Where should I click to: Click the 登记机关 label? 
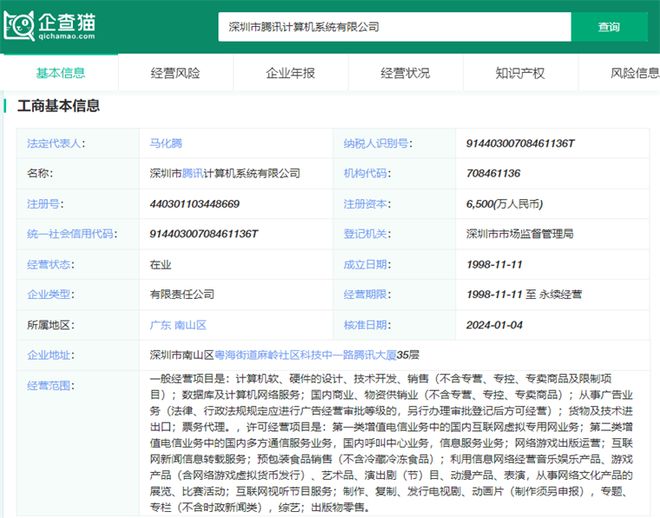[367, 234]
